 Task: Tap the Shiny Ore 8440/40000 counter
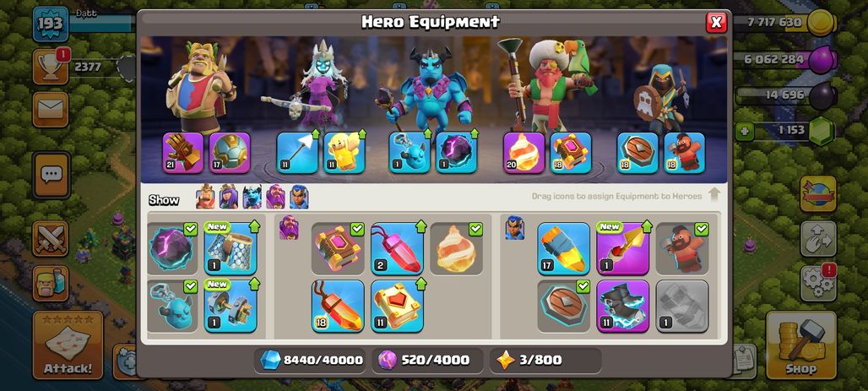(312, 361)
